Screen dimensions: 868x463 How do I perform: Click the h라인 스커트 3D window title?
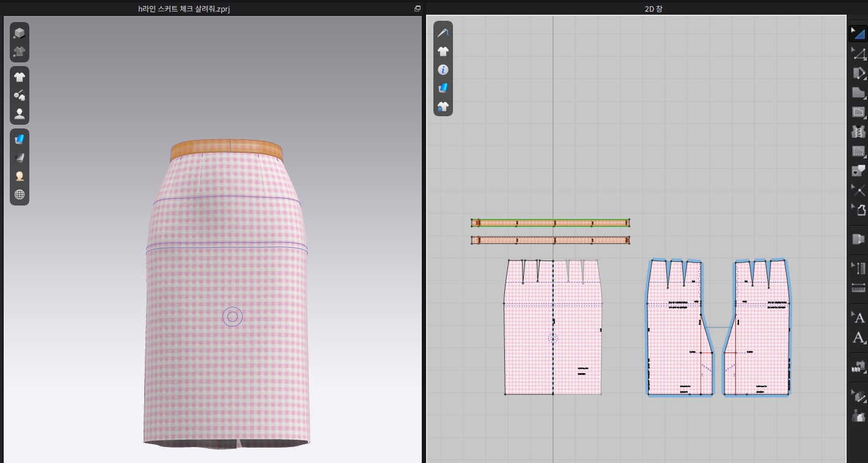[183, 9]
